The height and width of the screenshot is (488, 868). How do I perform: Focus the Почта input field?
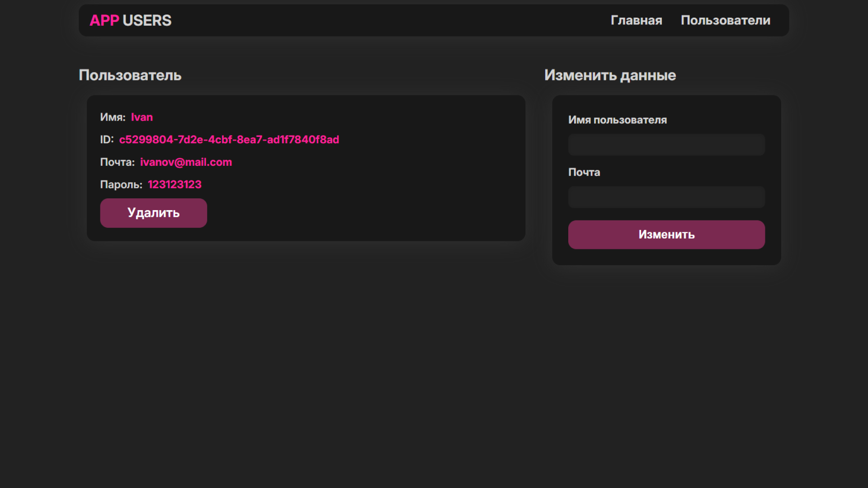[666, 197]
